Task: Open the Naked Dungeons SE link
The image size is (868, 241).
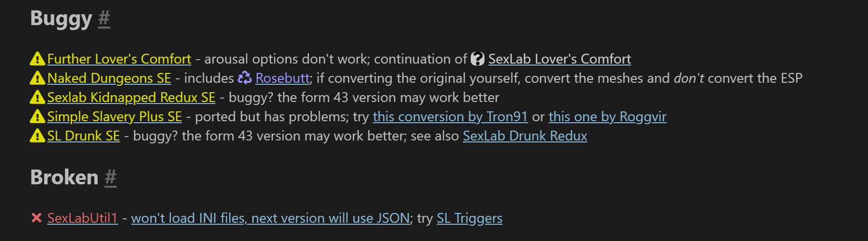Action: click(x=109, y=78)
